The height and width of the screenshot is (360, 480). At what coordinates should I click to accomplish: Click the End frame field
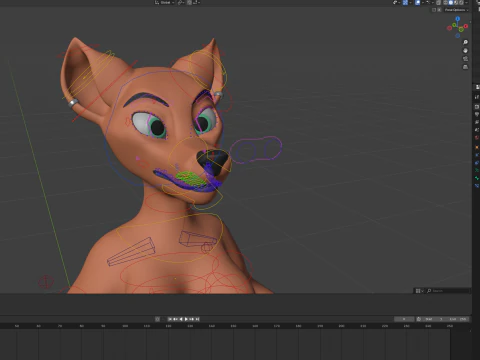tap(458, 319)
